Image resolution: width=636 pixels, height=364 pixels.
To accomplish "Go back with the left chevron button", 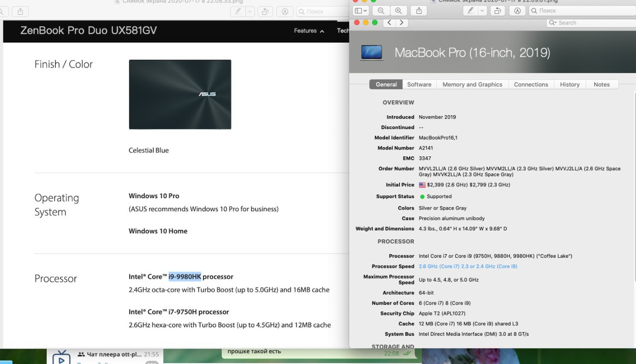I will click(x=389, y=22).
